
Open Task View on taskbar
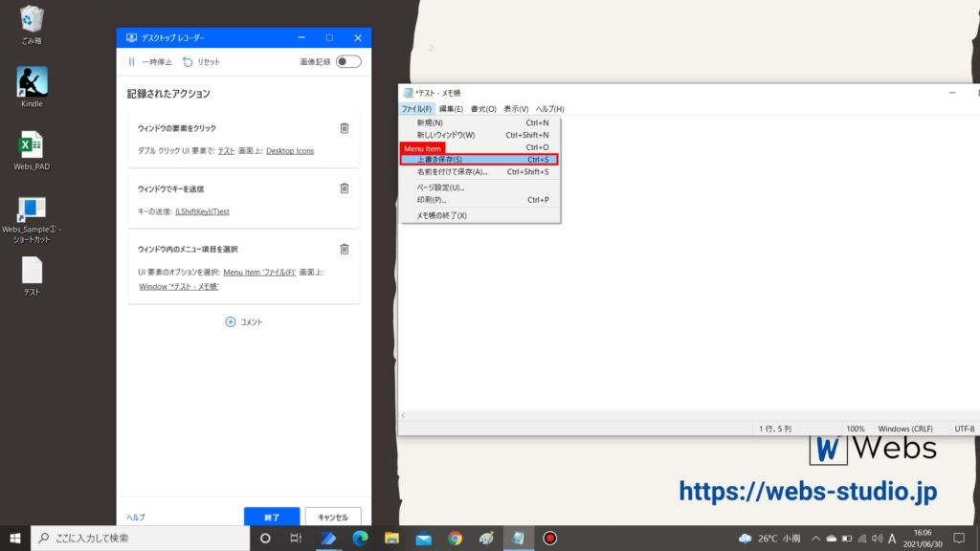pos(297,538)
